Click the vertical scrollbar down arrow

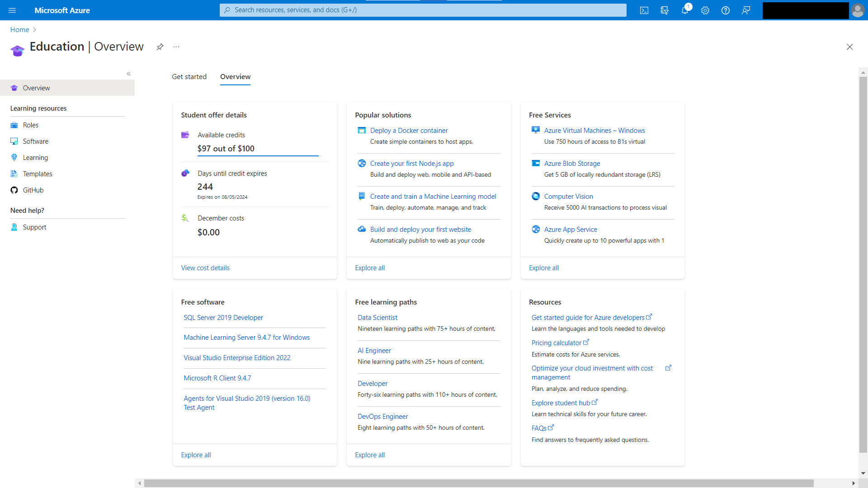(x=863, y=474)
